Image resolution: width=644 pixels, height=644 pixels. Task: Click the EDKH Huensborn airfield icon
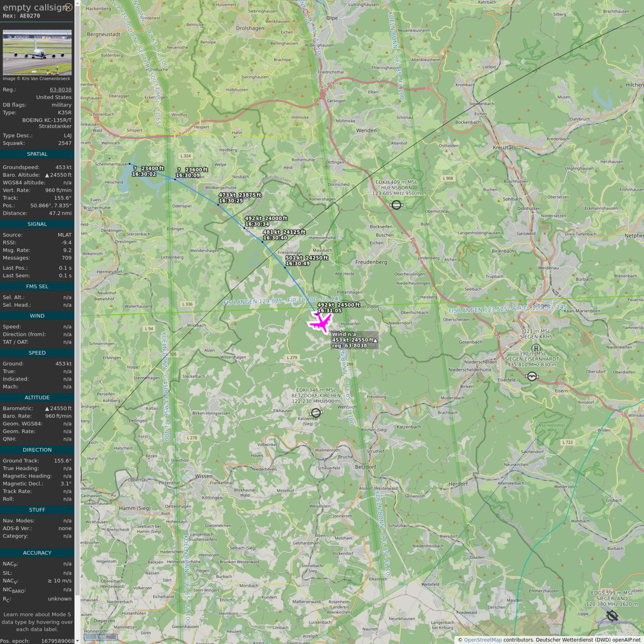(x=396, y=205)
